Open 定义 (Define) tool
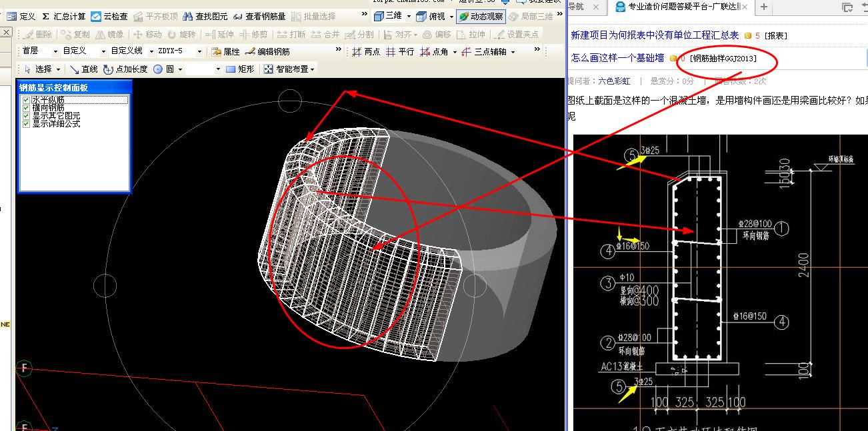The height and width of the screenshot is (431, 868). 21,16
